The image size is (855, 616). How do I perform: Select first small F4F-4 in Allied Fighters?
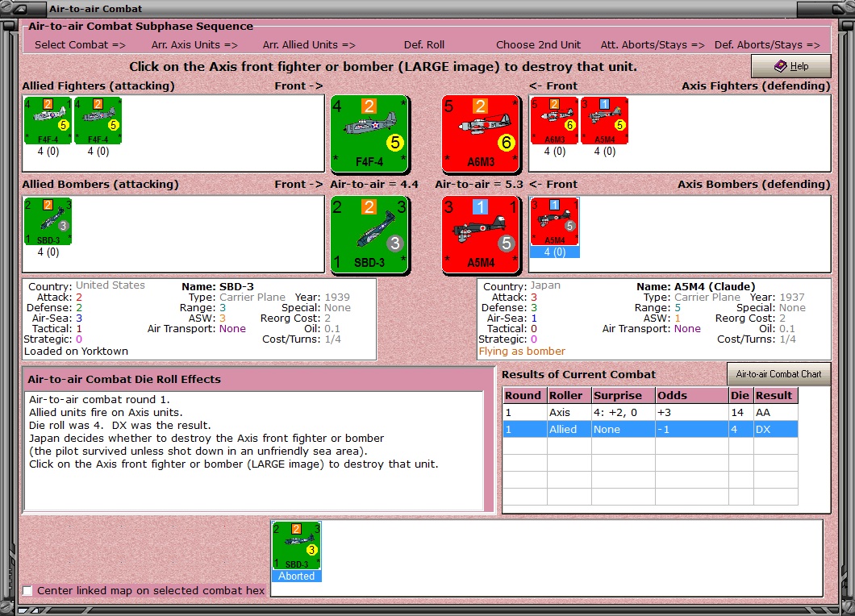48,120
